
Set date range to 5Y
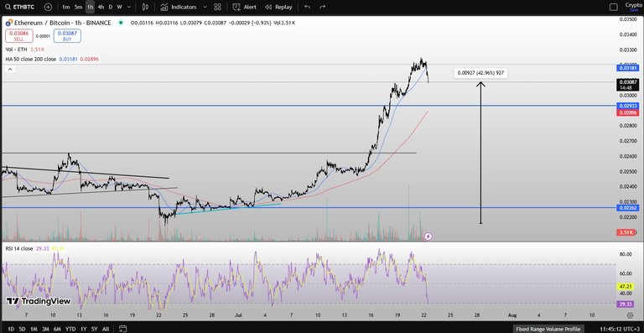[95, 329]
